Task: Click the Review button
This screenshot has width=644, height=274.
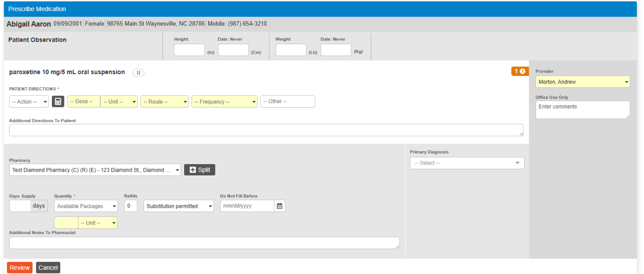Action: tap(20, 268)
